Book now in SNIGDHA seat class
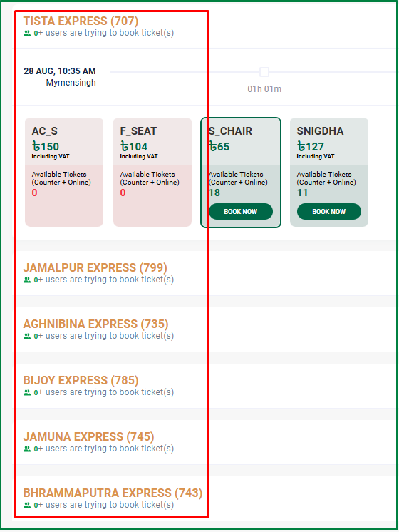 329,211
